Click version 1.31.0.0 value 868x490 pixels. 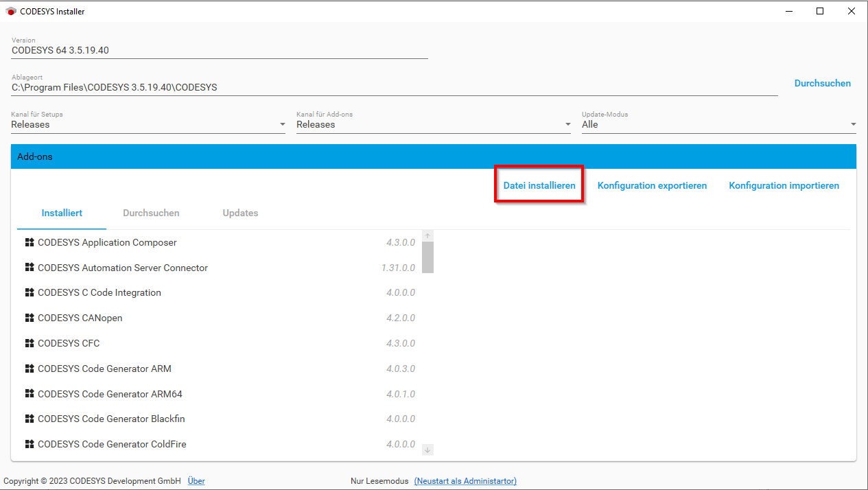click(398, 268)
